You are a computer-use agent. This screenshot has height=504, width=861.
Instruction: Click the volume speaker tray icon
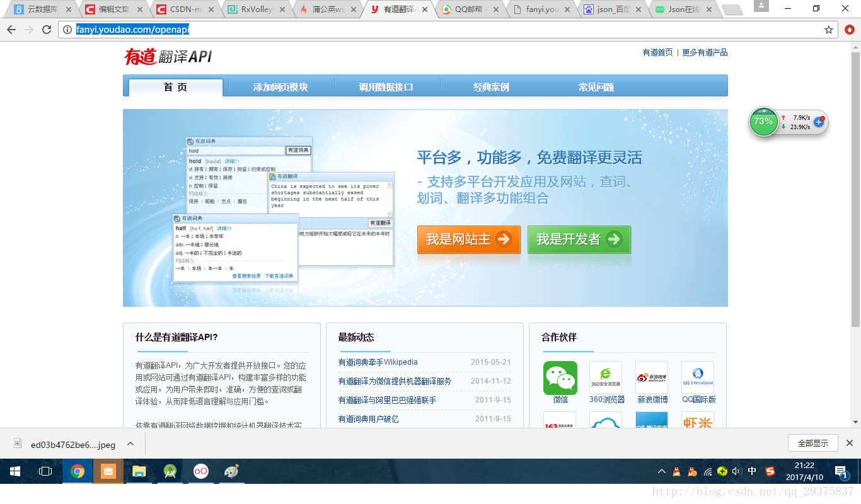coord(736,471)
